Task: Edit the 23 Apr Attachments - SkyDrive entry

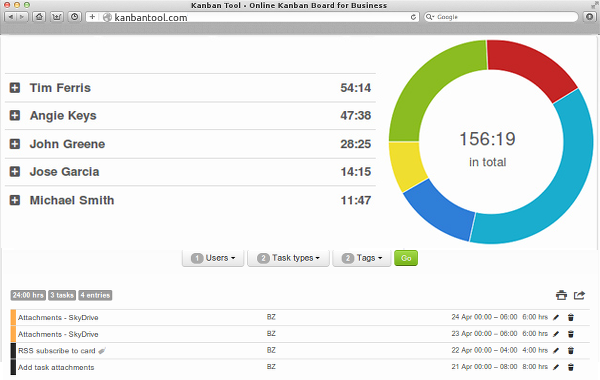Action: [556, 334]
